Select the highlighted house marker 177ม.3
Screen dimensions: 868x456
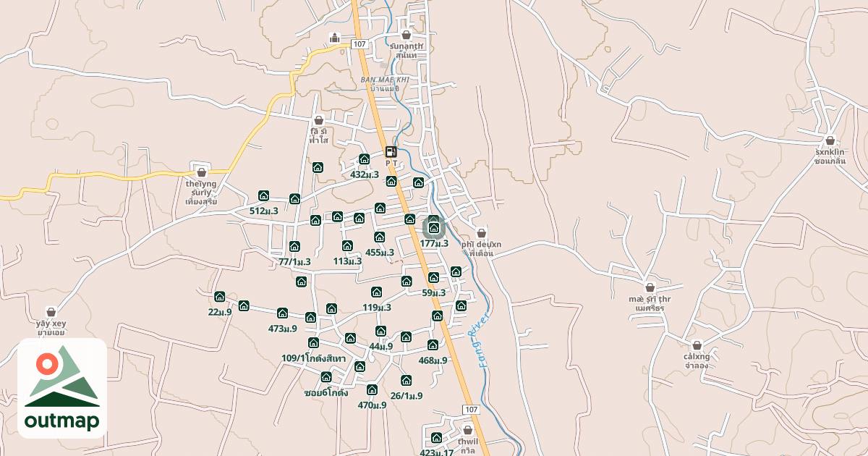coord(434,229)
